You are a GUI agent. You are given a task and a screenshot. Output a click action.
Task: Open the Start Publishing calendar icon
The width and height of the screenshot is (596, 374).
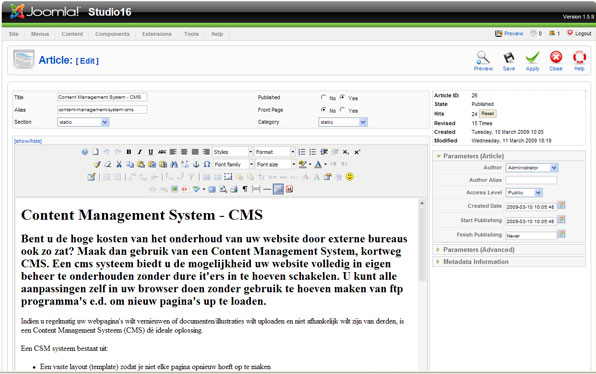561,220
